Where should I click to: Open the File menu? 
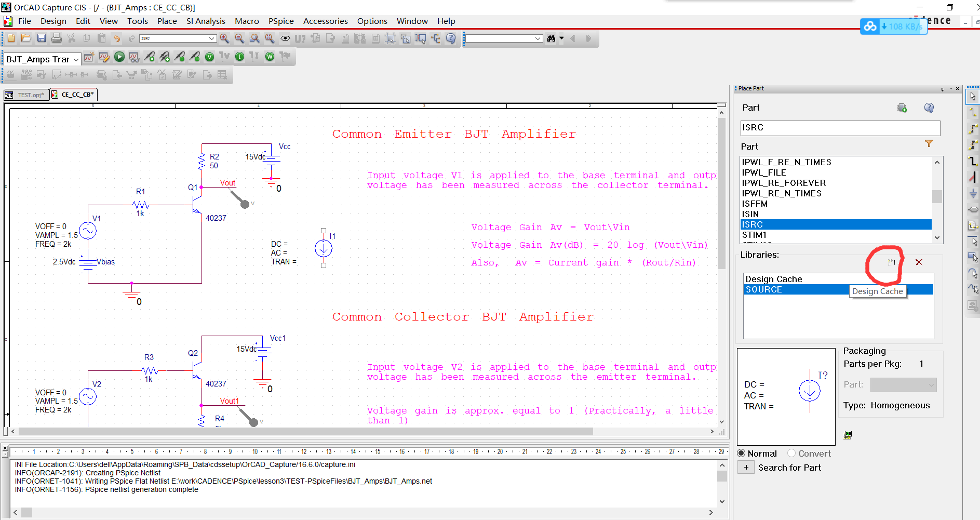[x=24, y=21]
